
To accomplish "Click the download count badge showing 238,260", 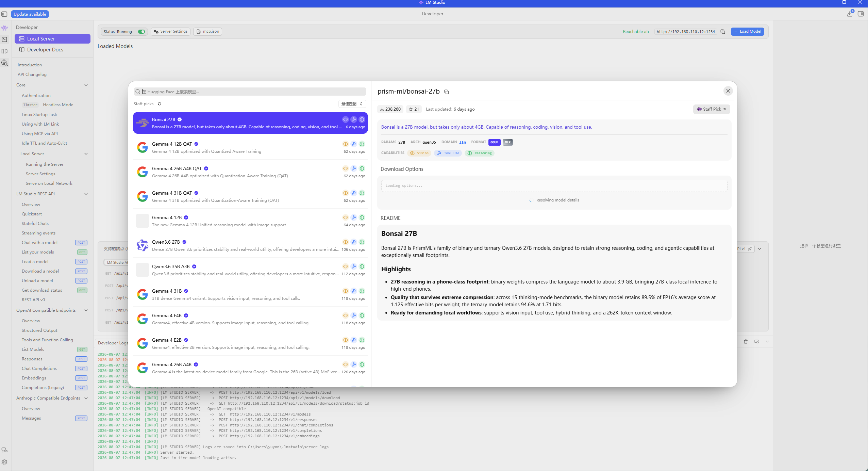I will pyautogui.click(x=390, y=109).
